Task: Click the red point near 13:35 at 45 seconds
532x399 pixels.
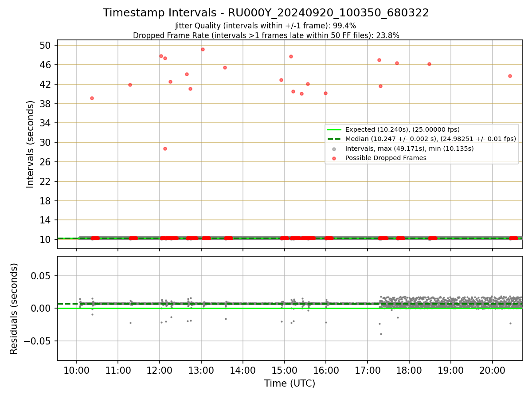Action: point(225,67)
